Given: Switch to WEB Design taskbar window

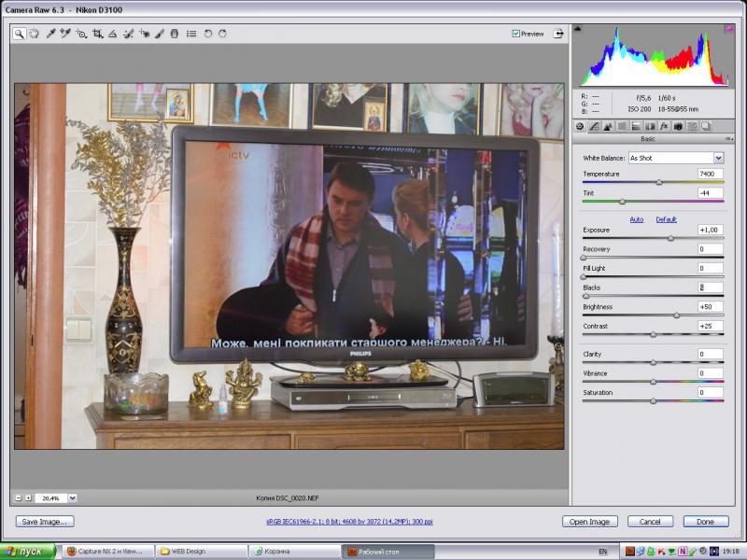Looking at the screenshot, I should pos(202,552).
